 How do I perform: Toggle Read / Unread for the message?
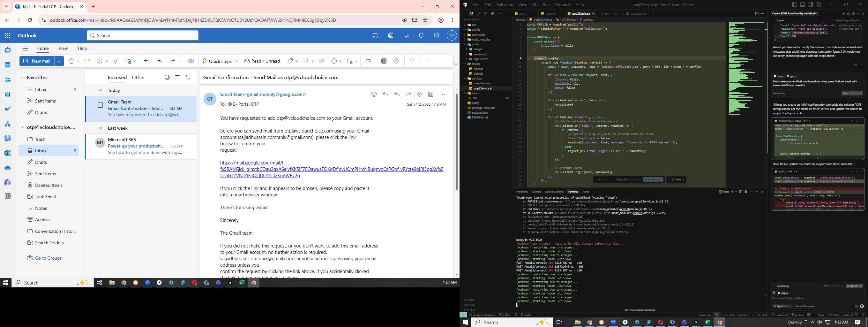pos(262,61)
